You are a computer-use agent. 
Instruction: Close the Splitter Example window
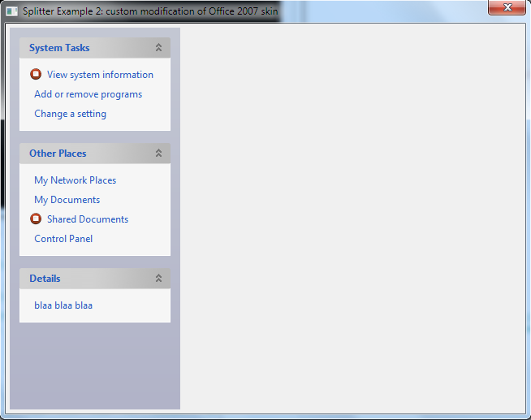507,7
